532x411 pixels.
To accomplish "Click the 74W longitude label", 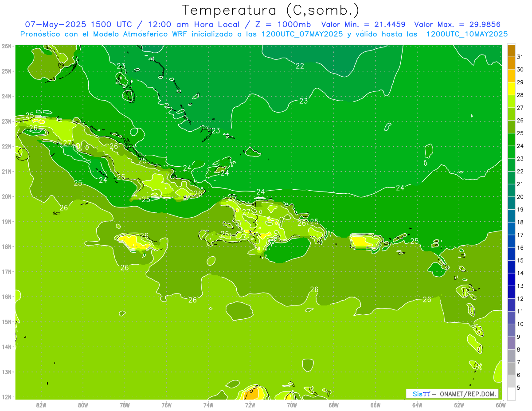I will click(208, 405).
